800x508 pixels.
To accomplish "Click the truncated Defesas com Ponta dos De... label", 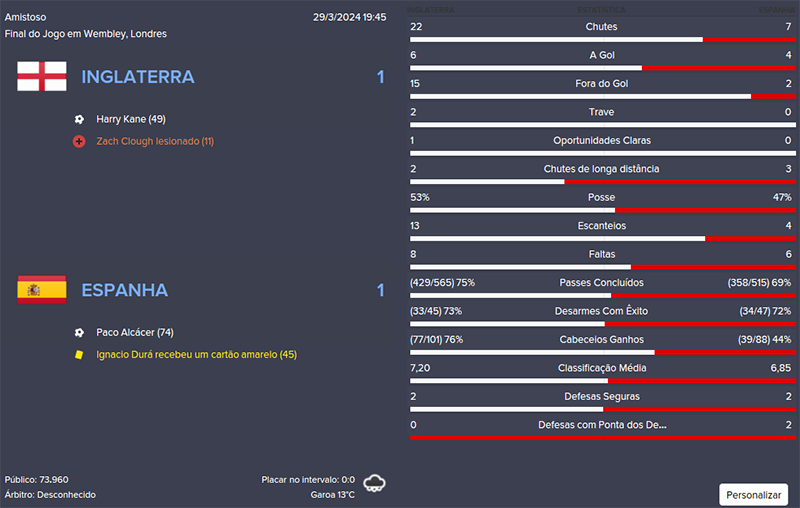I will coord(601,425).
